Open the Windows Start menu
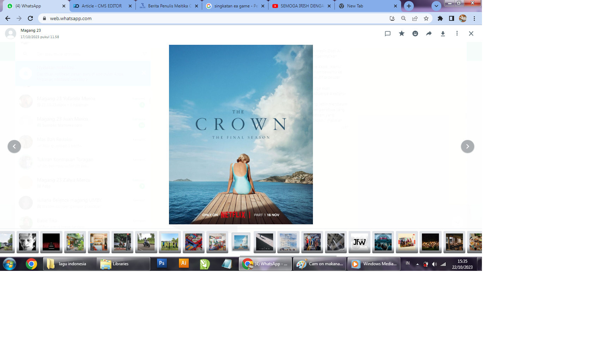Viewport: 592px width, 364px height. pos(10,264)
